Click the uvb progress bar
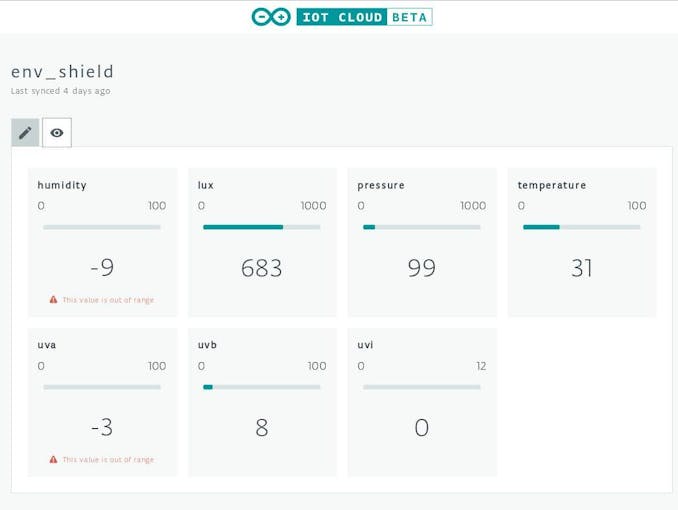 (262, 387)
